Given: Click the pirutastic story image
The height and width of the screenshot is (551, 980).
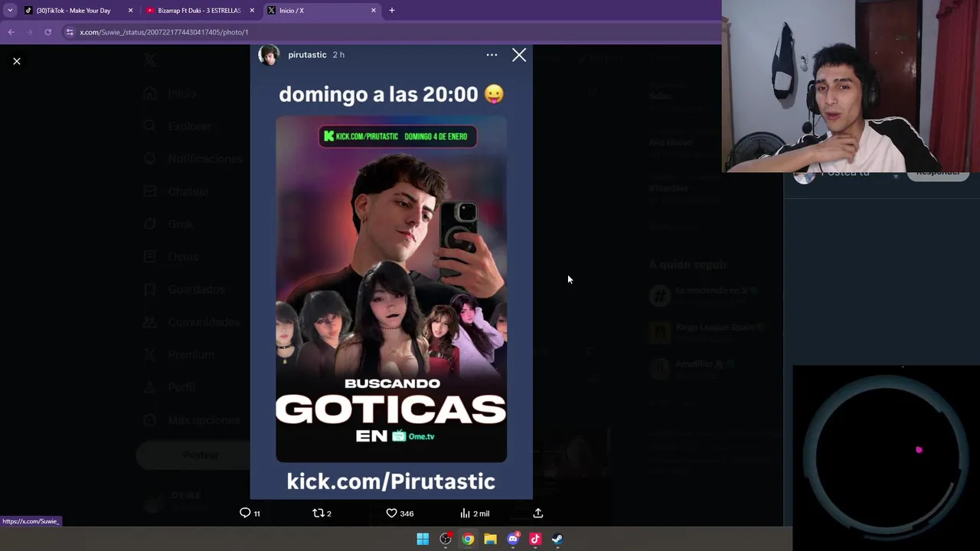Looking at the screenshot, I should [391, 272].
